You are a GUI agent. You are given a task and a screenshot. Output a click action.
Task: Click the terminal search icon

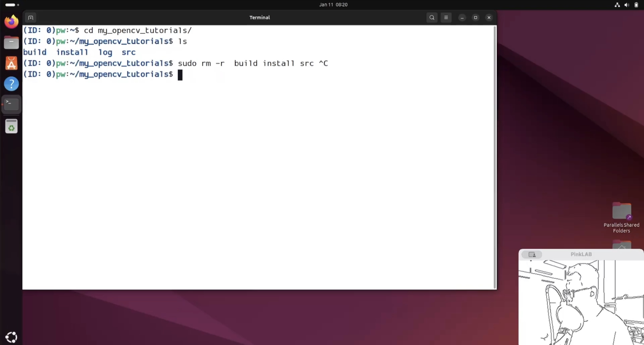(x=432, y=18)
